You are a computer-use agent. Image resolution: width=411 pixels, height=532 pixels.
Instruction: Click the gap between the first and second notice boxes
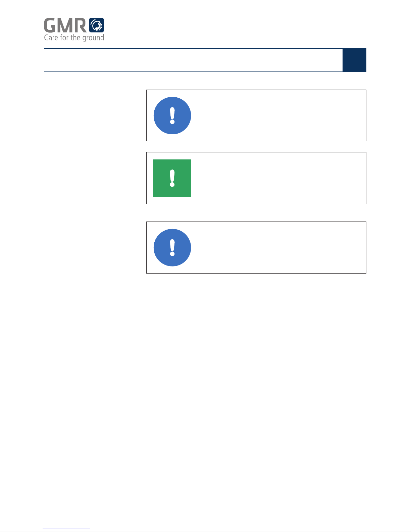256,147
